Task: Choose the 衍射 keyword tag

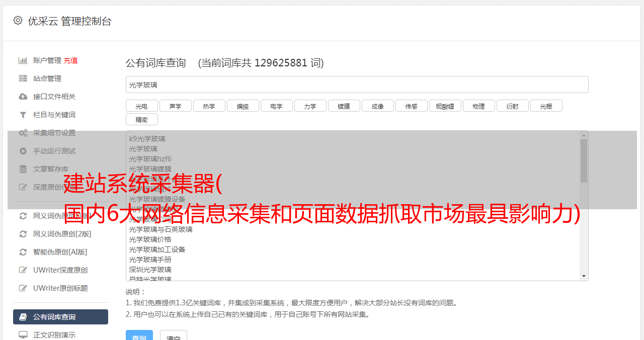Action: (512, 106)
